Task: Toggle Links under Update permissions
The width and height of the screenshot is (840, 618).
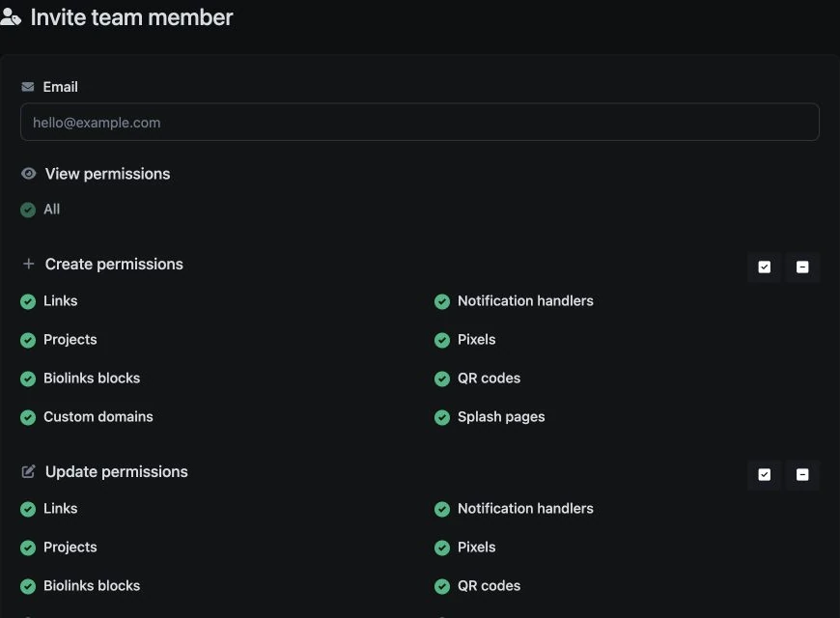Action: pyautogui.click(x=28, y=509)
